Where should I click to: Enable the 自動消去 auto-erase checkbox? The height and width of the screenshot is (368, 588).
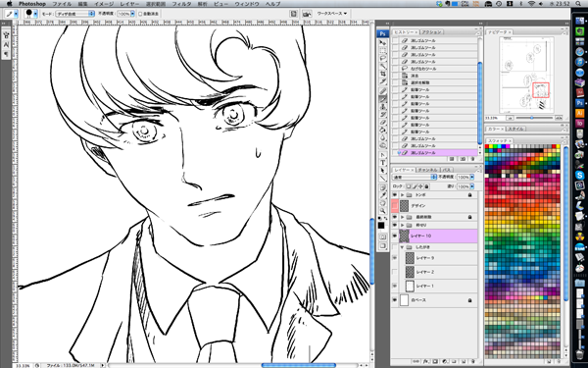pos(140,14)
